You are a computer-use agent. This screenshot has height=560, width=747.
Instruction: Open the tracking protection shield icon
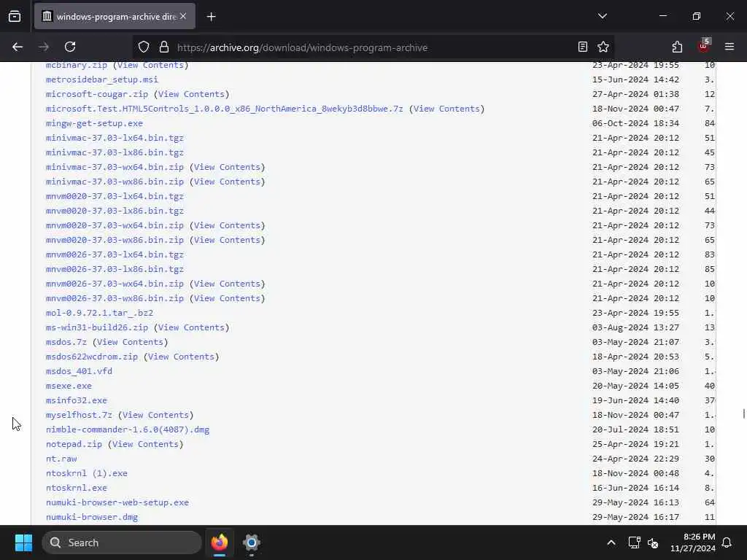pyautogui.click(x=144, y=47)
